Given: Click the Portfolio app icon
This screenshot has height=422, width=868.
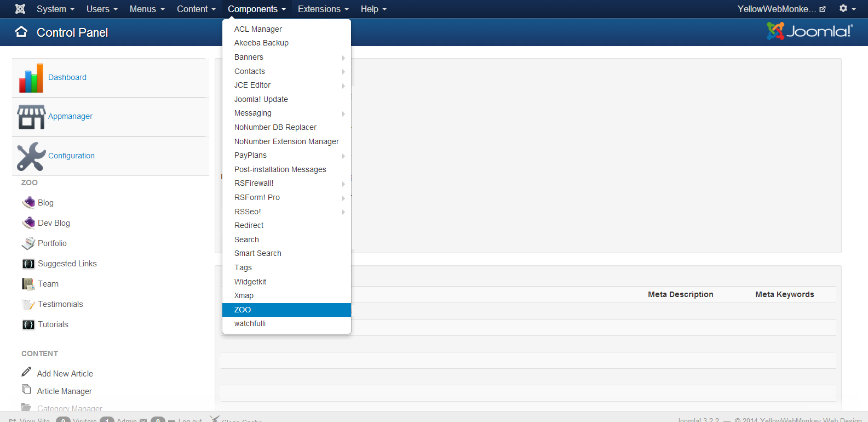Looking at the screenshot, I should tap(28, 243).
